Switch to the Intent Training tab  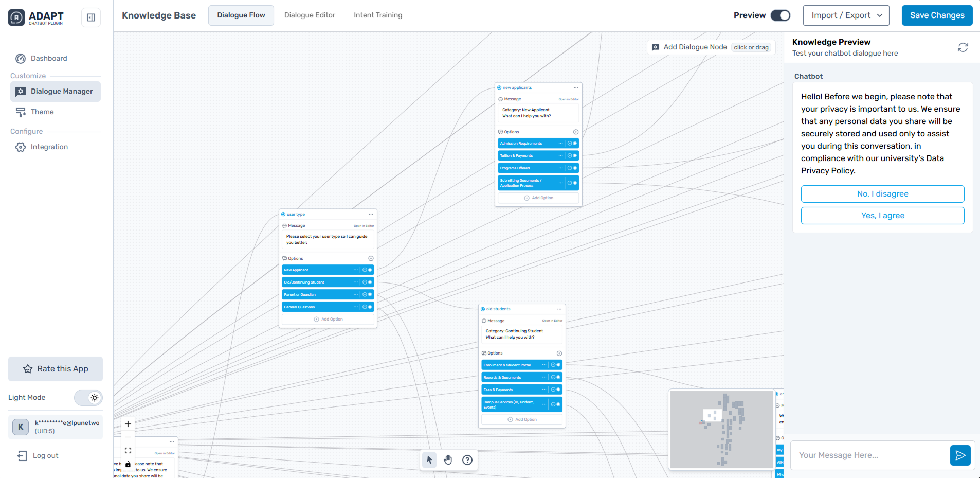pyautogui.click(x=378, y=15)
